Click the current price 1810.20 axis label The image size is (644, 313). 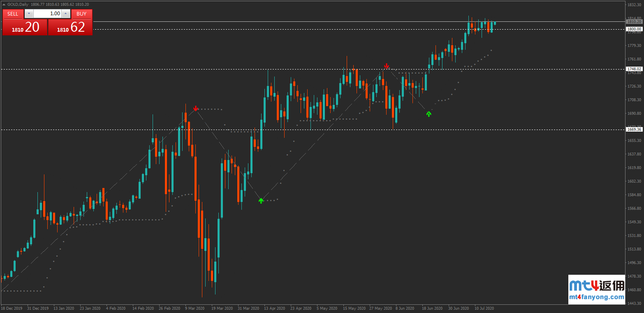click(634, 21)
